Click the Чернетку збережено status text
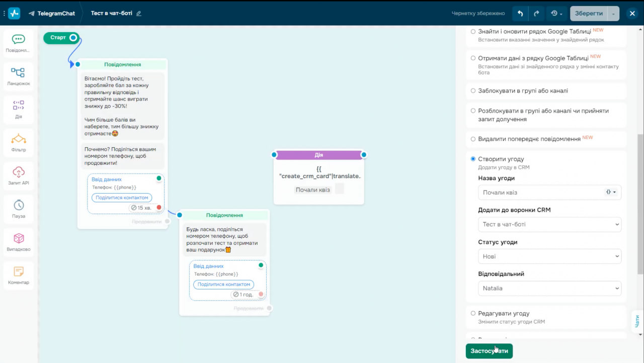Screen dimensions: 644x363 pos(478,14)
